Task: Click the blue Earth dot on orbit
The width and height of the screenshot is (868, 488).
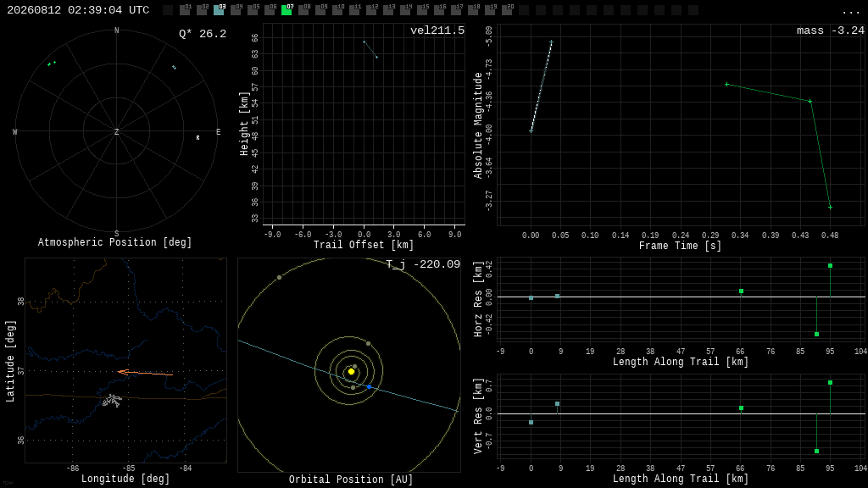Action: (370, 386)
